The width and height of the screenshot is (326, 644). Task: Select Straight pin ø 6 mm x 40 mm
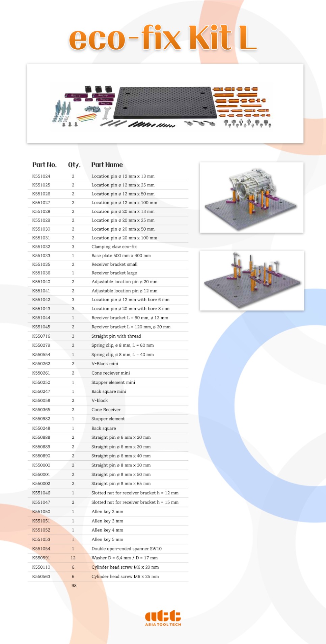[121, 456]
